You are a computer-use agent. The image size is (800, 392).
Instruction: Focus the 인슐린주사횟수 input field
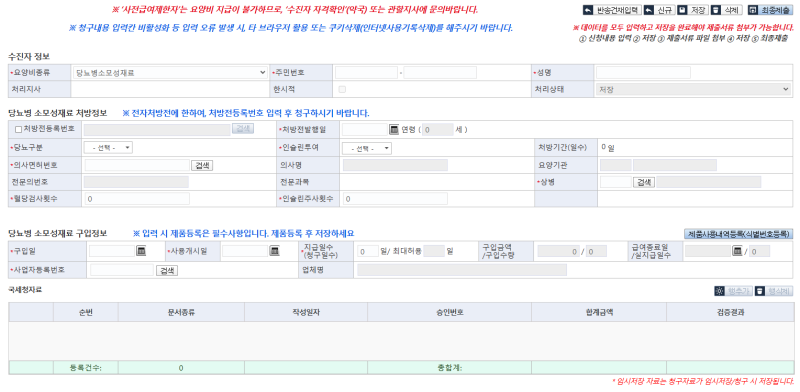tap(395, 199)
